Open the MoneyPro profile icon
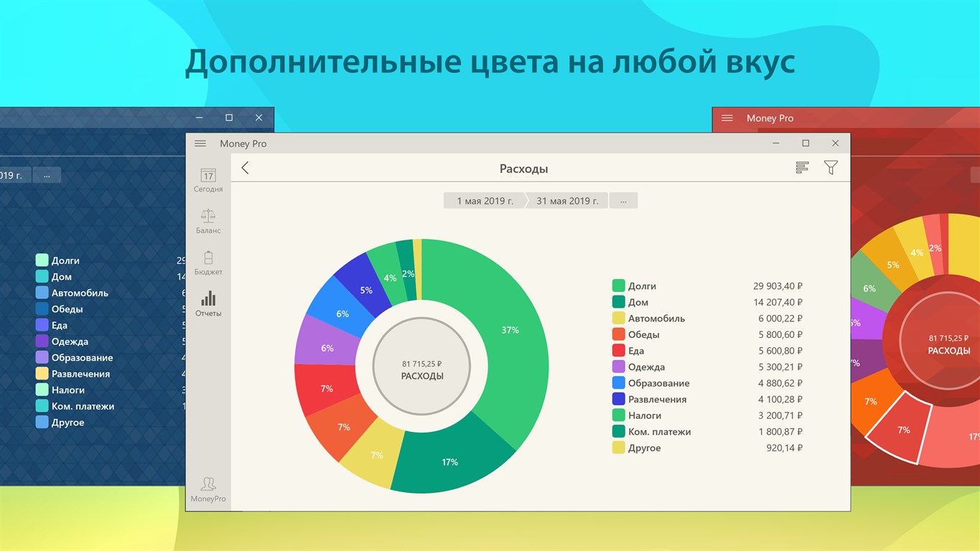The image size is (980, 551). tap(208, 489)
